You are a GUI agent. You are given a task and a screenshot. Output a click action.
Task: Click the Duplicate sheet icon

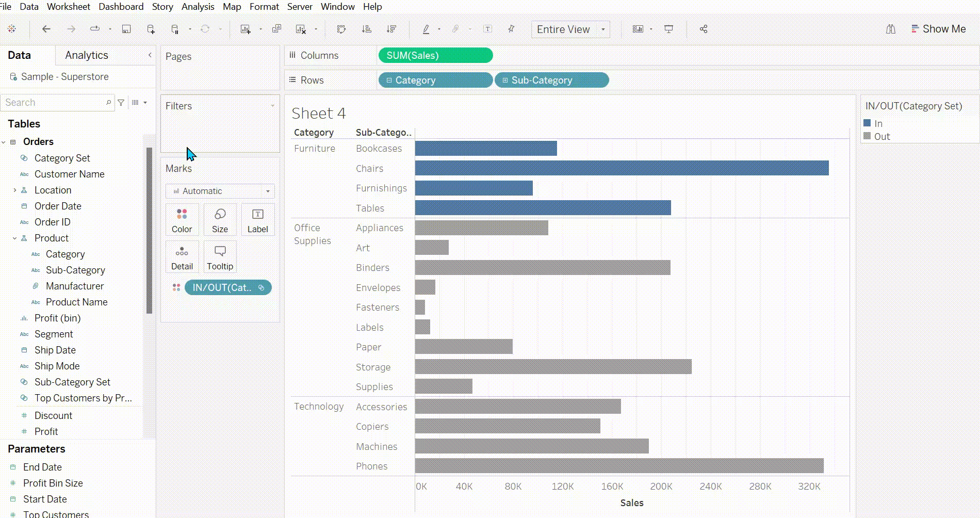tap(276, 29)
